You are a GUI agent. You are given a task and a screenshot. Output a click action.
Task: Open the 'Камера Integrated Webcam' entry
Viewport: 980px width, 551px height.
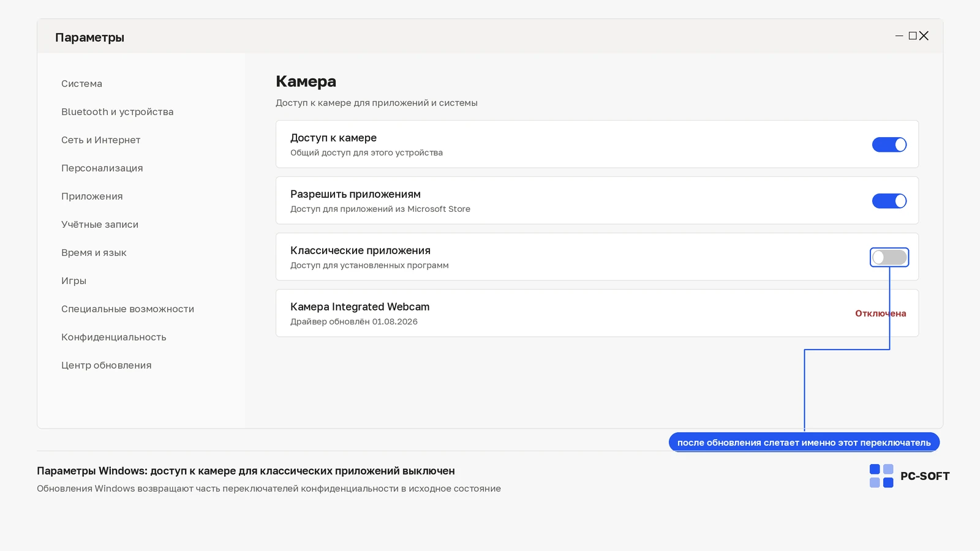[597, 313]
